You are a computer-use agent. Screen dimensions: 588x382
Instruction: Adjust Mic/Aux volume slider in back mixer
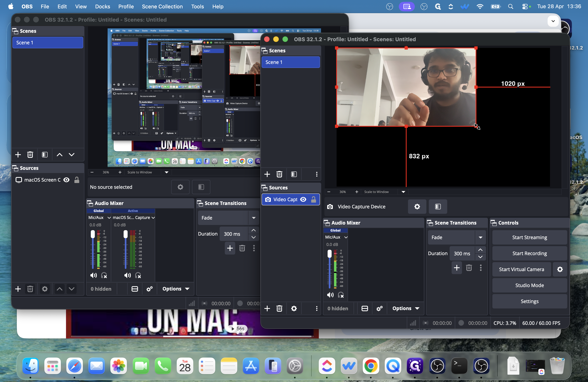point(93,234)
